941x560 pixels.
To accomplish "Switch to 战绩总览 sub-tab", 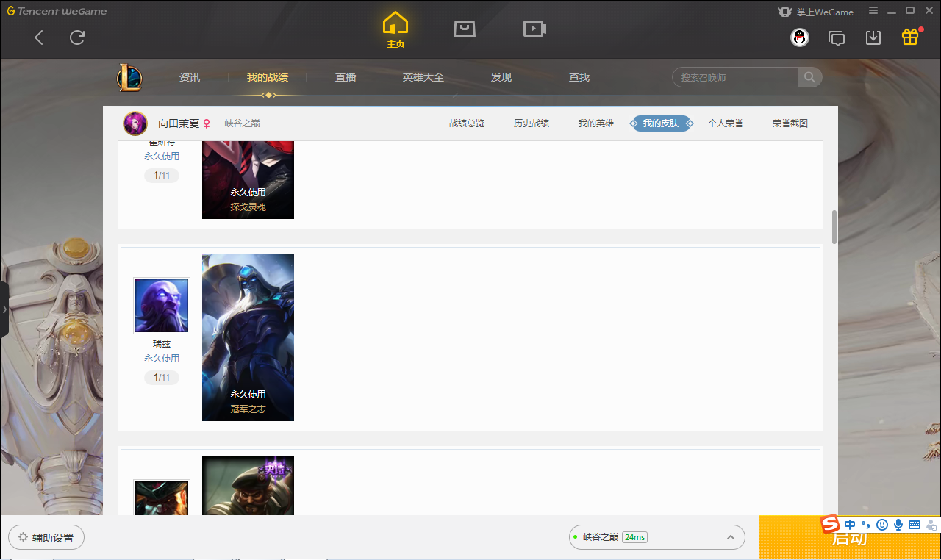I will pos(467,123).
